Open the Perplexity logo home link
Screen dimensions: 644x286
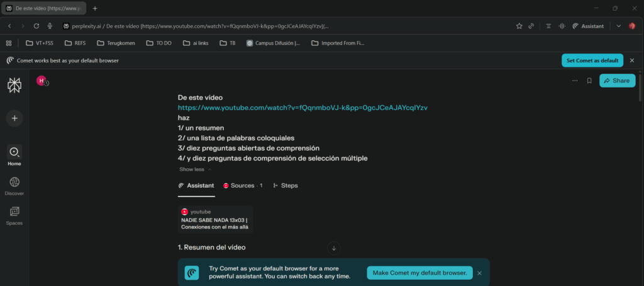pyautogui.click(x=14, y=86)
